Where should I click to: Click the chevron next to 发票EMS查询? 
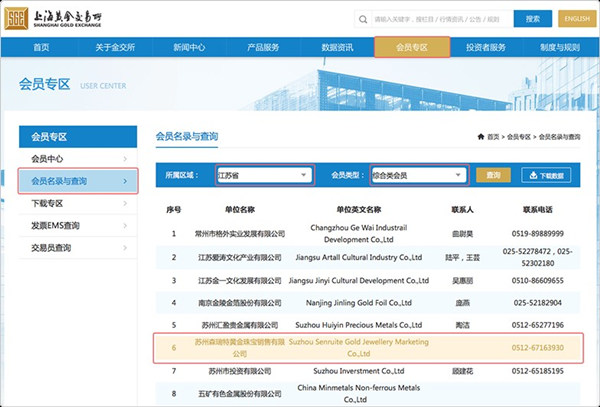(x=125, y=226)
